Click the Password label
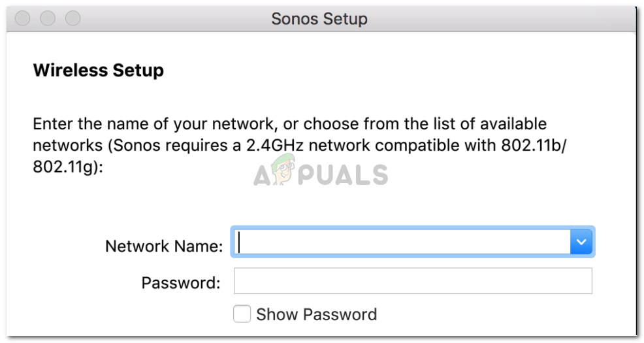The height and width of the screenshot is (343, 644). [180, 283]
